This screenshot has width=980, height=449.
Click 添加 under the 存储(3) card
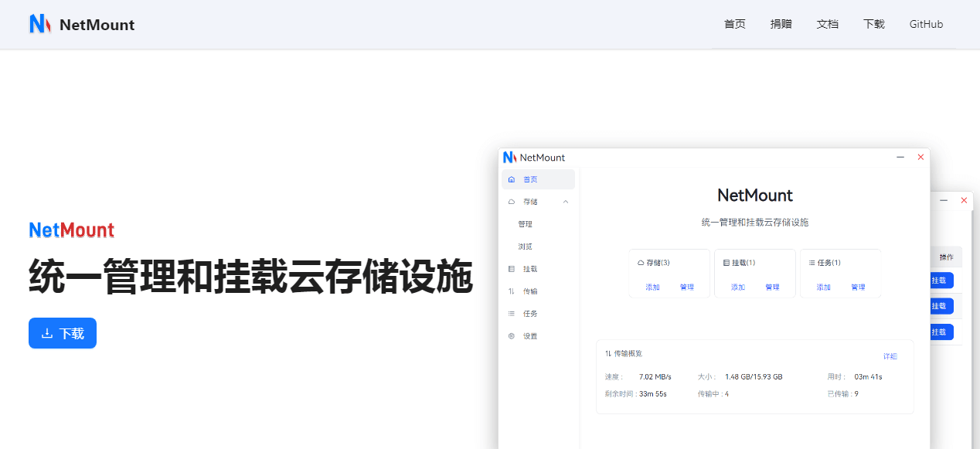click(x=652, y=287)
